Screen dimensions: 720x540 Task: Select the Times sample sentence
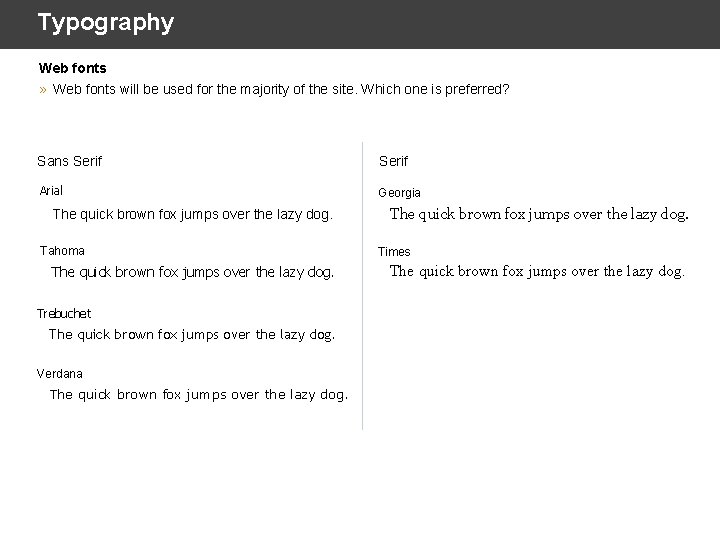point(537,271)
